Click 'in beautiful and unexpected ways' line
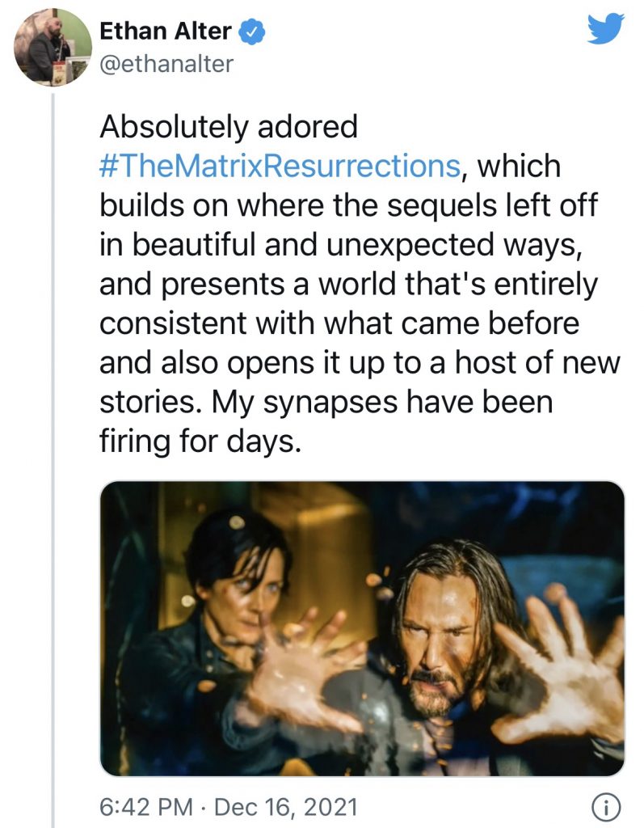Screen dimensions: 644x828 click(x=339, y=244)
